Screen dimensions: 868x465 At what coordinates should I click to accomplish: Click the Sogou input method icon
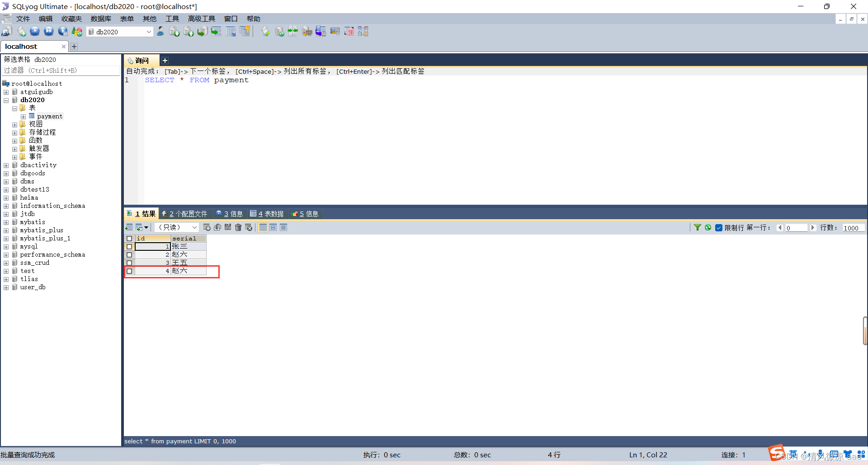pyautogui.click(x=777, y=453)
